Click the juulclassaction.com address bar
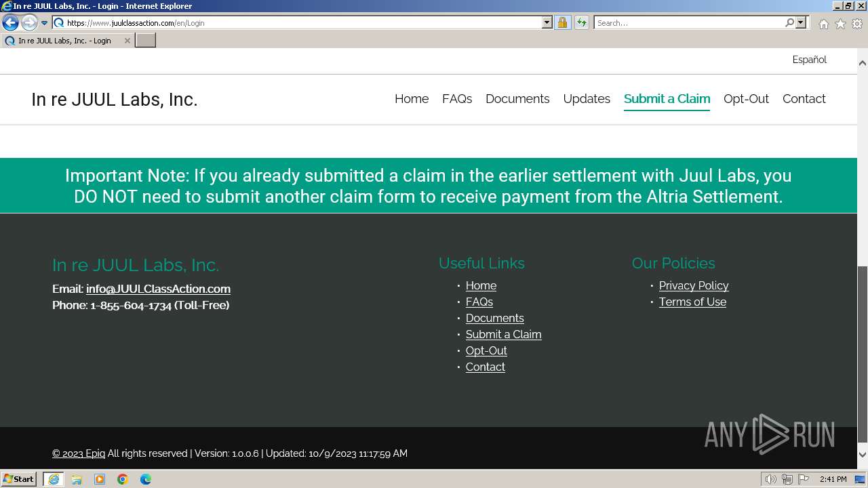Image resolution: width=868 pixels, height=488 pixels. pyautogui.click(x=303, y=22)
